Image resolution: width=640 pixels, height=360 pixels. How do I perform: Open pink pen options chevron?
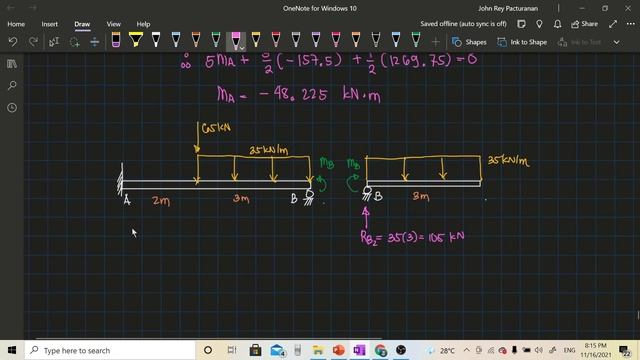click(242, 48)
